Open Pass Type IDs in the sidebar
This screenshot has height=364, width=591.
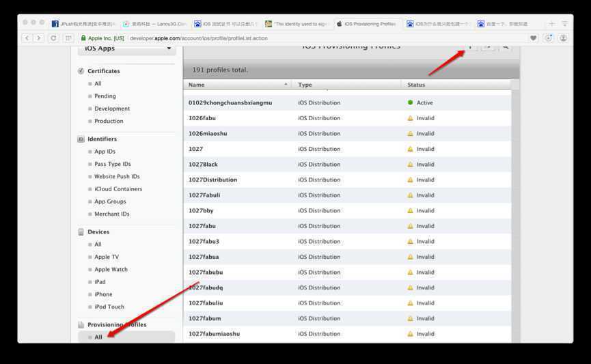click(x=112, y=164)
